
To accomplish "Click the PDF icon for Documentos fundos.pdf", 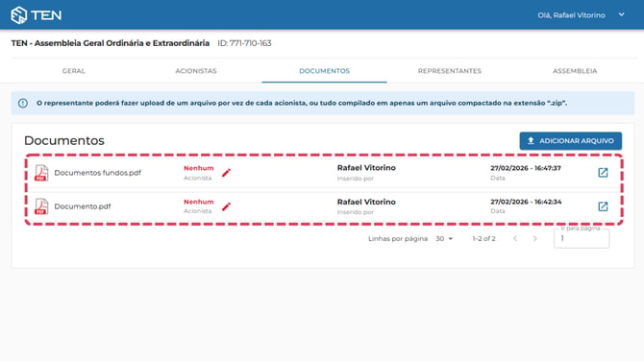I will pos(41,173).
